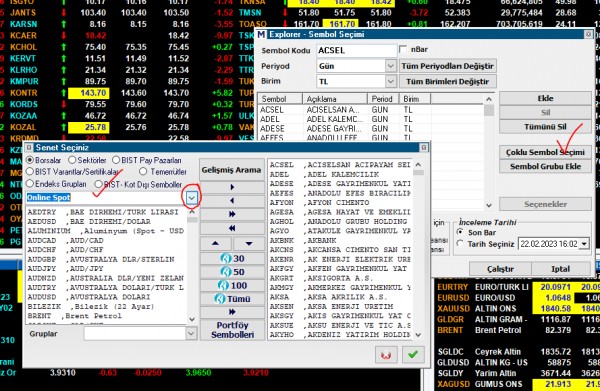The width and height of the screenshot is (600, 391).
Task: Open Çoklu Sembol Seçimi
Action: (545, 152)
